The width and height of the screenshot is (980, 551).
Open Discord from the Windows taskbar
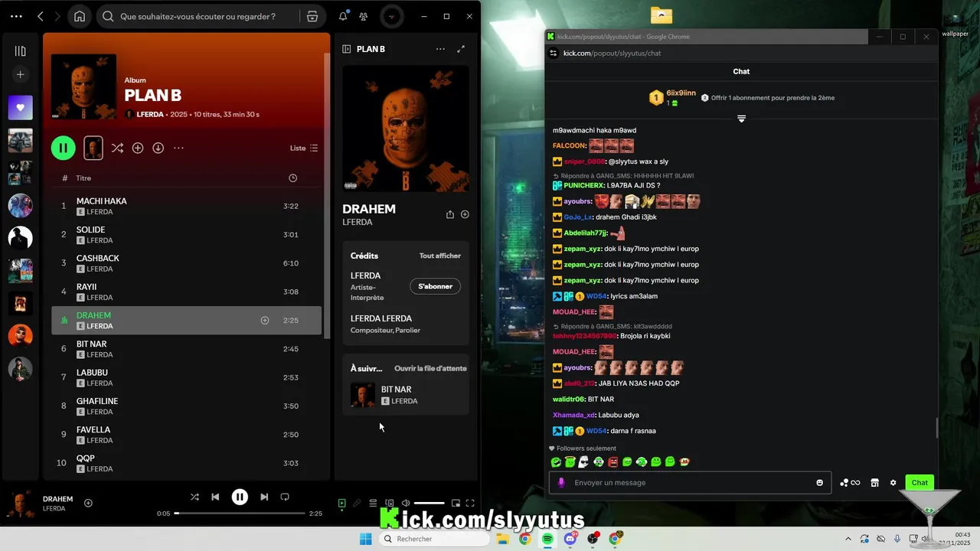(x=570, y=539)
